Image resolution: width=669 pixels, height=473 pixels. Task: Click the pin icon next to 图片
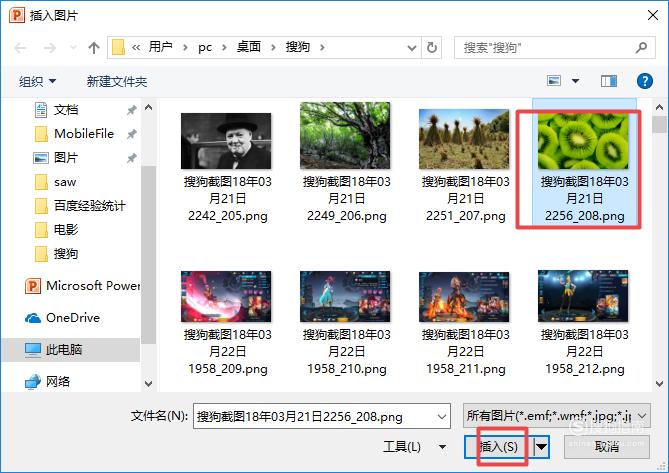(131, 158)
